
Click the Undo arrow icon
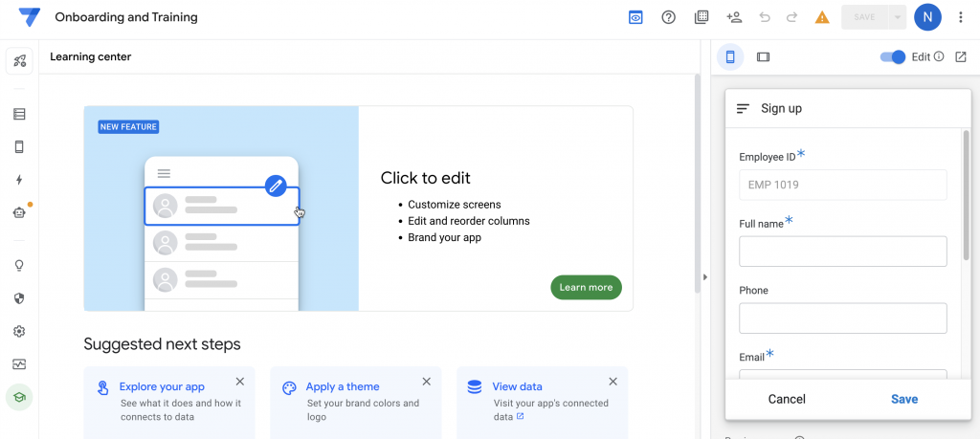click(x=765, y=17)
